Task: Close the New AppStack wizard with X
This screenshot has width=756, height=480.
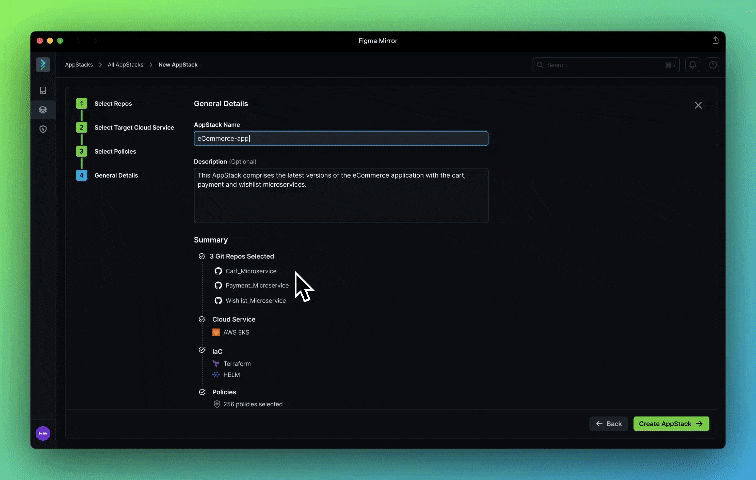Action: click(698, 105)
